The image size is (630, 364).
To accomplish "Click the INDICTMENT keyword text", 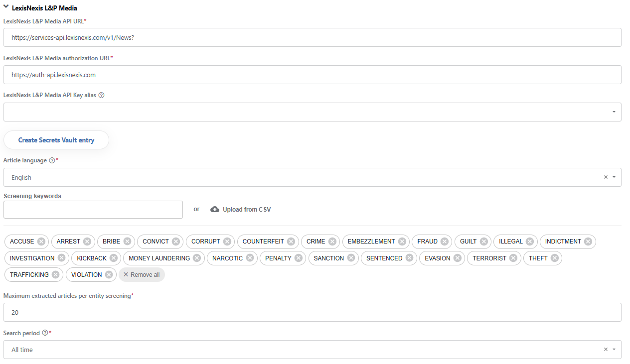I will click(x=563, y=242).
